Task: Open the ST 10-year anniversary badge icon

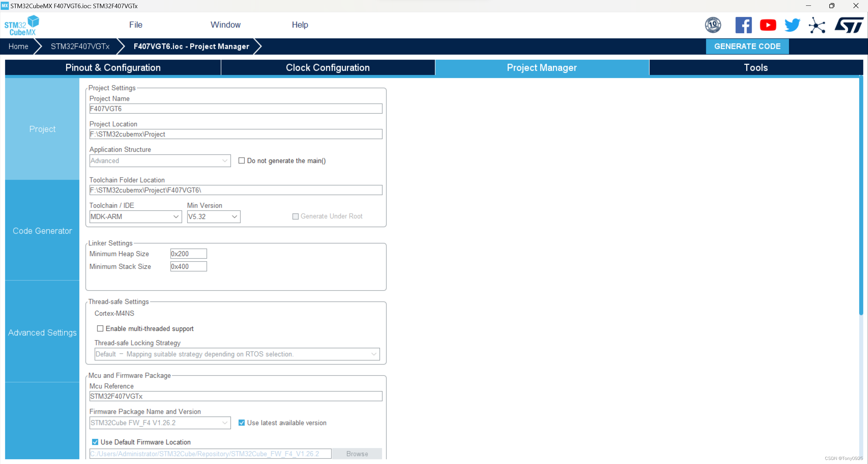Action: point(713,25)
